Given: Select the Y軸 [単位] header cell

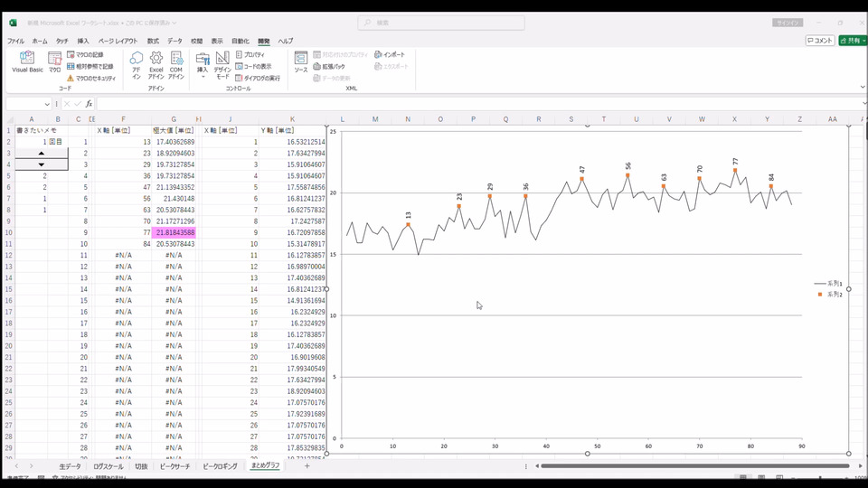Looking at the screenshot, I should 292,130.
